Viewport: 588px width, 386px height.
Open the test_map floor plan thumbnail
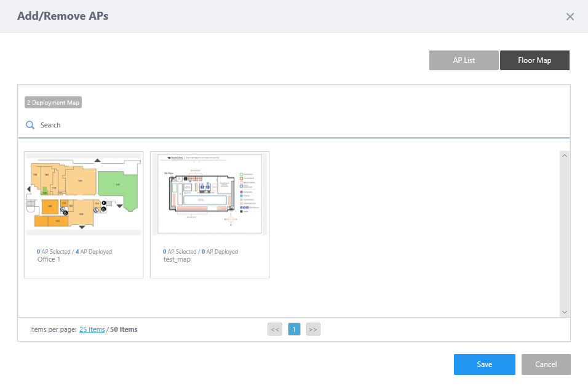(x=210, y=194)
